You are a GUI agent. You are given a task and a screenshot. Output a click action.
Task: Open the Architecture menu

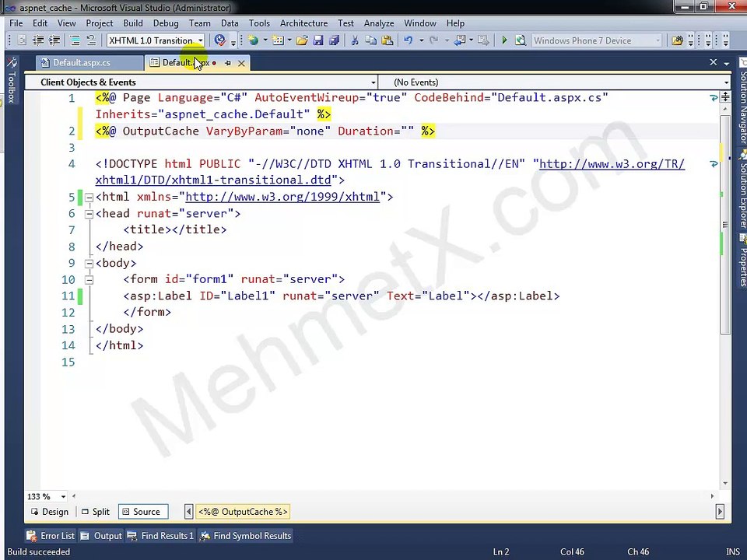pyautogui.click(x=304, y=23)
